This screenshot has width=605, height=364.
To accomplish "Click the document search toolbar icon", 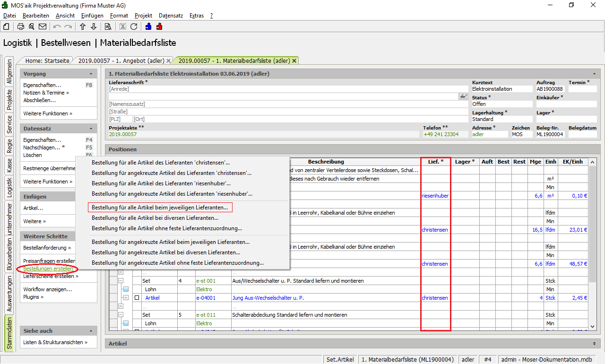I will (x=108, y=26).
